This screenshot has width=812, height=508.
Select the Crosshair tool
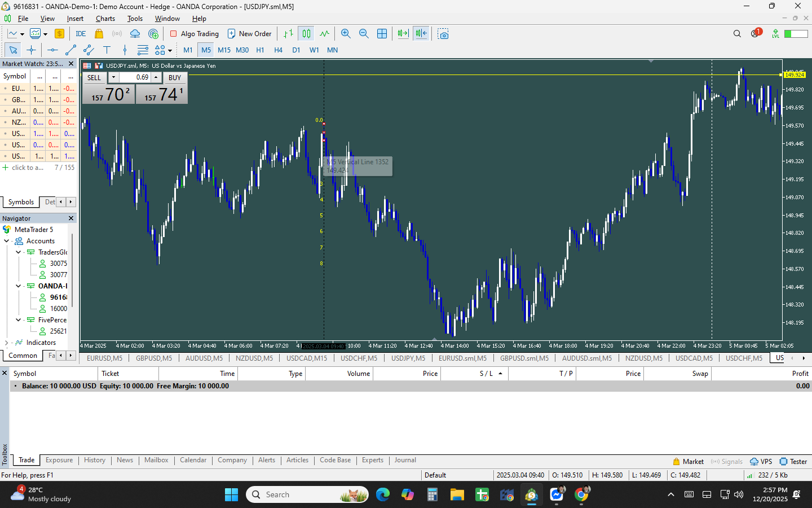[x=32, y=50]
